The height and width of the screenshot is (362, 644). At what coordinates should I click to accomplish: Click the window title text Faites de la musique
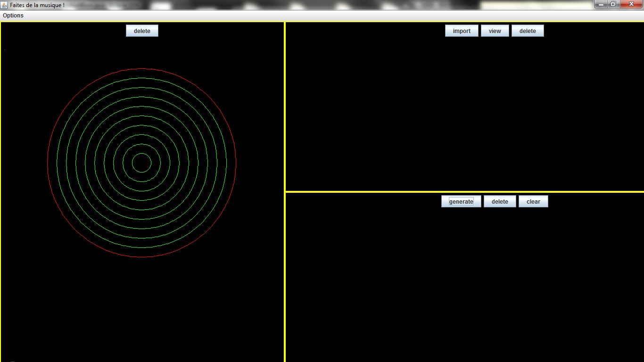click(37, 5)
